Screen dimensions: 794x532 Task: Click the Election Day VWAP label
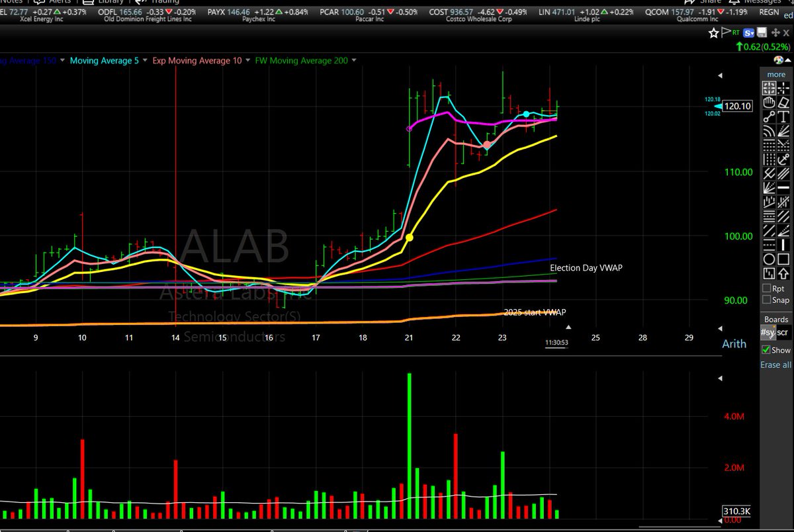coord(586,268)
